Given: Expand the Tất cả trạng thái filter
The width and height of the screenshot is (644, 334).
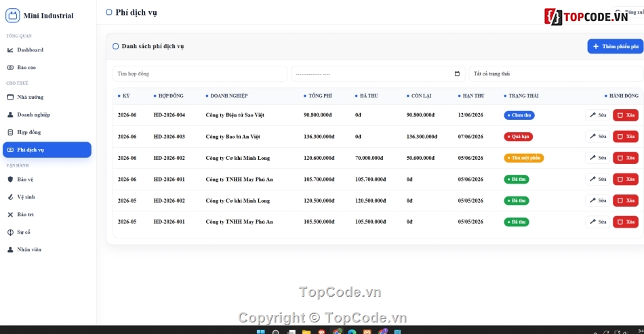Looking at the screenshot, I should (556, 74).
